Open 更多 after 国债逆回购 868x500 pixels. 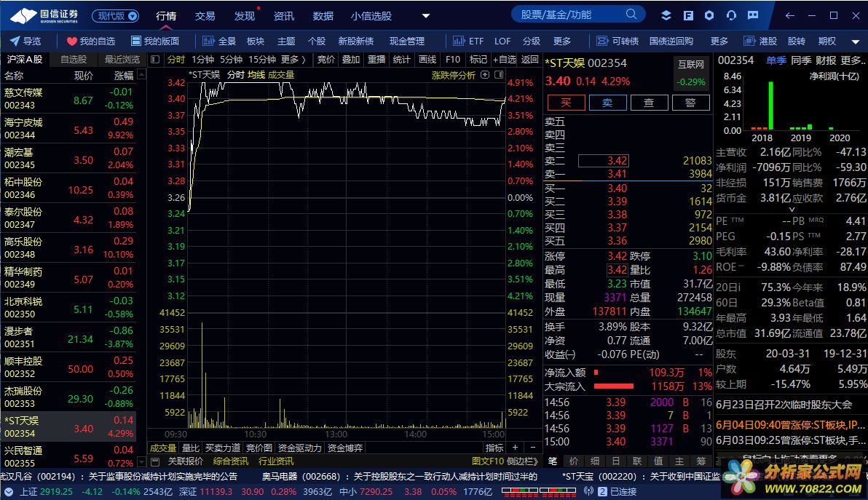(719, 41)
